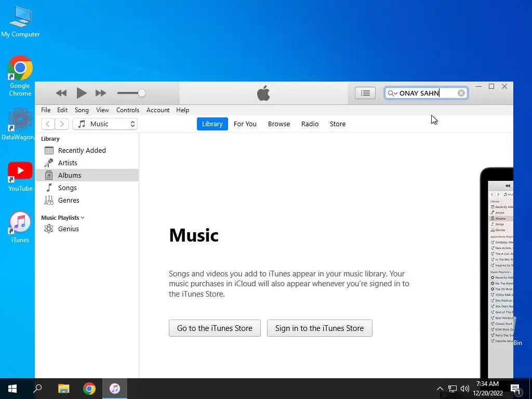This screenshot has width=532, height=399.
Task: Click the rewind (previous track) button
Action: pyautogui.click(x=61, y=93)
